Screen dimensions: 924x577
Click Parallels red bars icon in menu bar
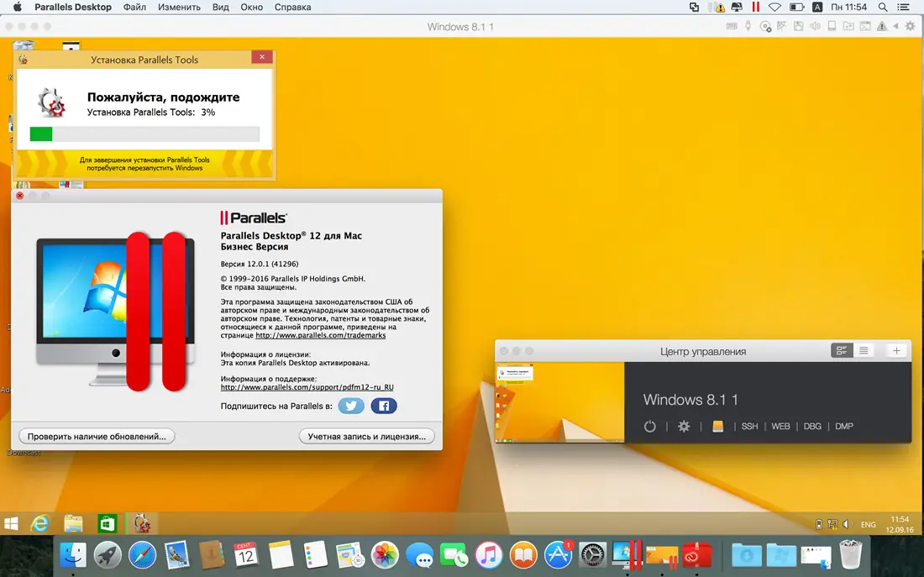[x=755, y=7]
